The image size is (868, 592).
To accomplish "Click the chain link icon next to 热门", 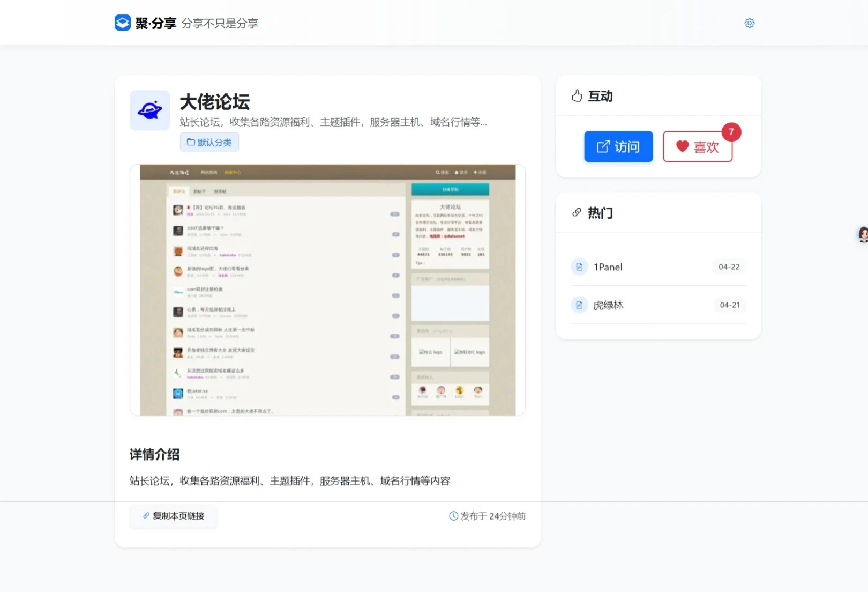I will tap(577, 213).
